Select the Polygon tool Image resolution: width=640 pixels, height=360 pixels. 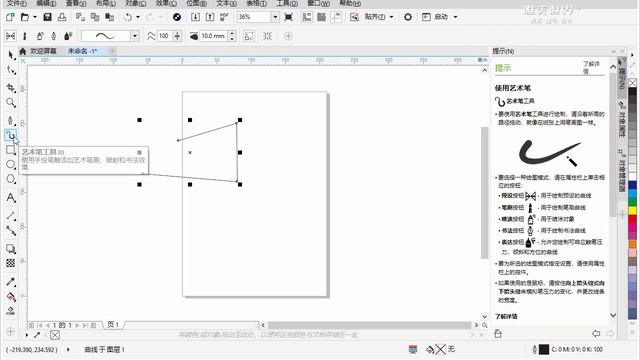pos(11,179)
